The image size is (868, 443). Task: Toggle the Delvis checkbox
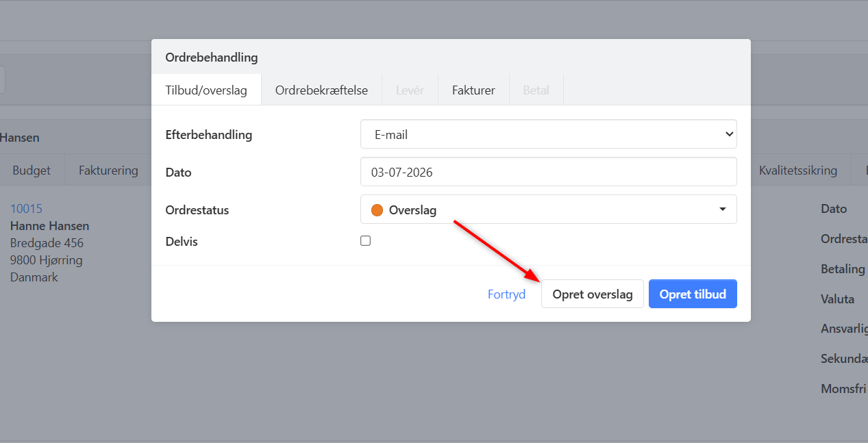(x=366, y=241)
